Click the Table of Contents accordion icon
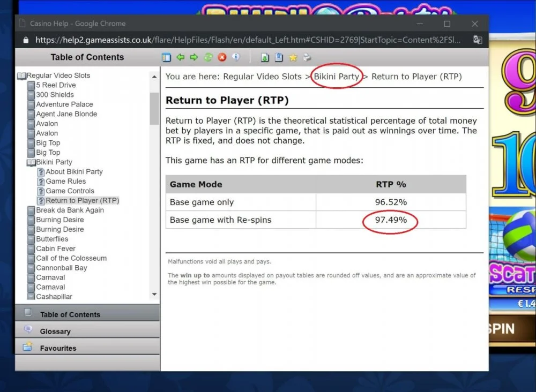Screen dimensions: 536x392 [28, 312]
